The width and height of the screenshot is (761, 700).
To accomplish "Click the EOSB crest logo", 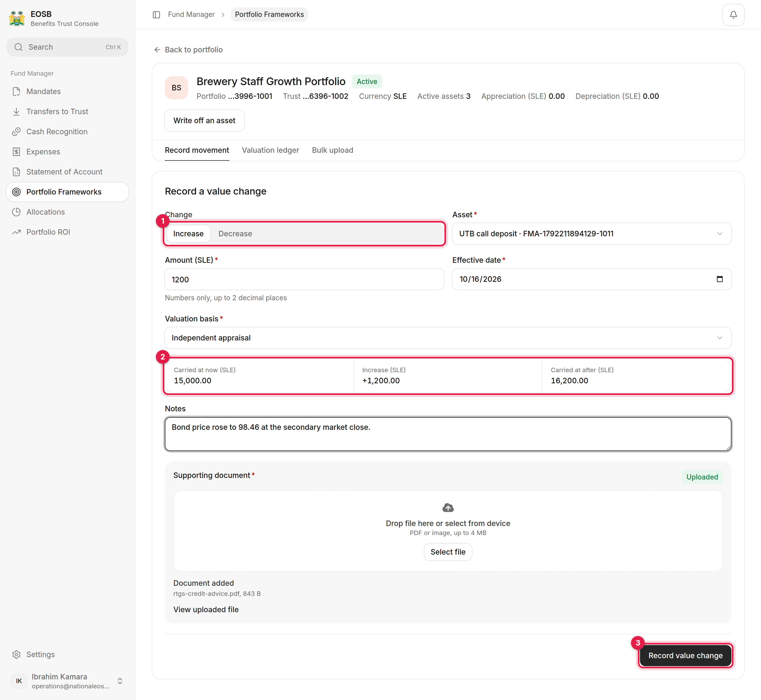I will (x=17, y=18).
